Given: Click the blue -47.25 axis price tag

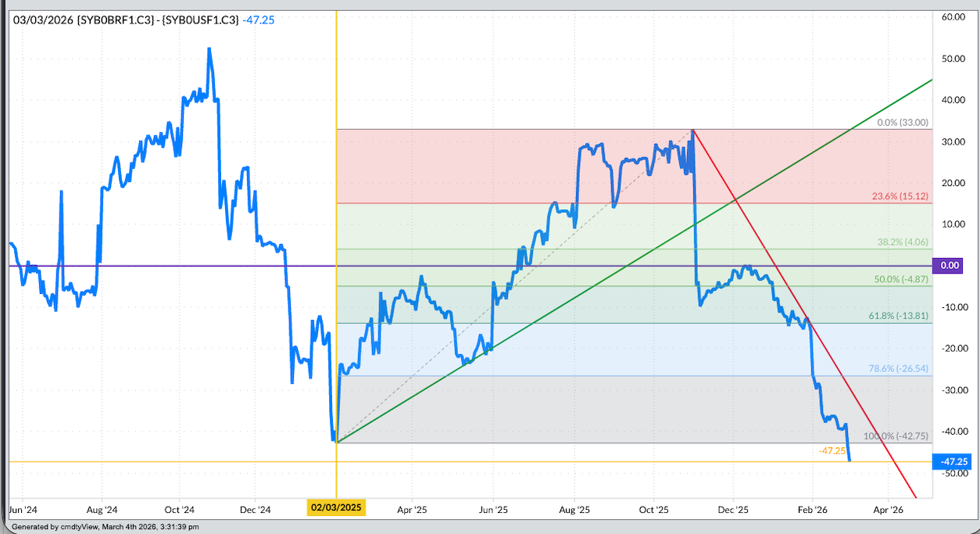Looking at the screenshot, I should [x=951, y=461].
